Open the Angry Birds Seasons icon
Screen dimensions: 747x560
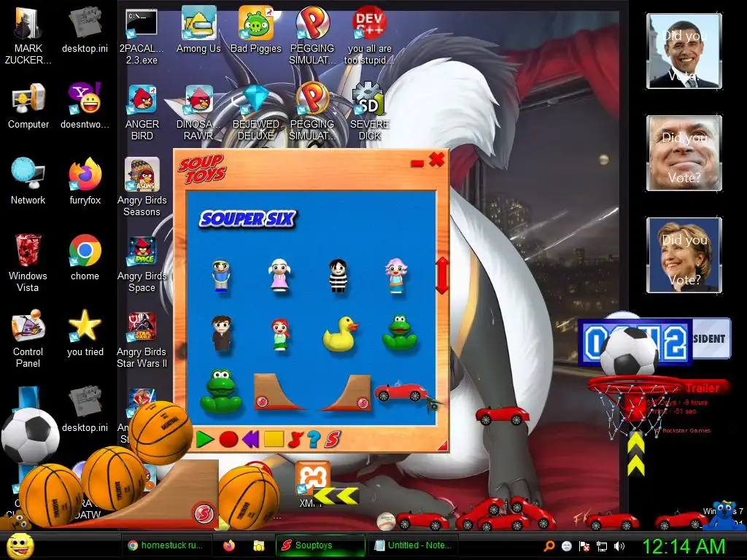(x=142, y=187)
